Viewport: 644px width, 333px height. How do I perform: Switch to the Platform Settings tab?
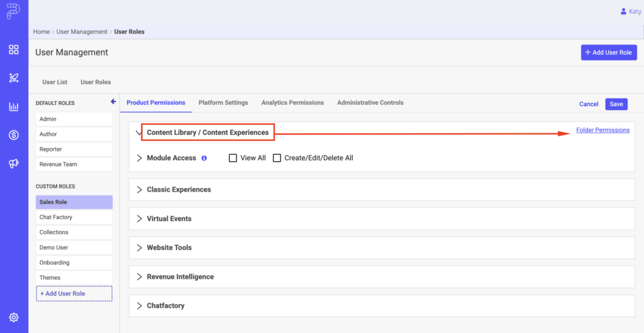223,102
